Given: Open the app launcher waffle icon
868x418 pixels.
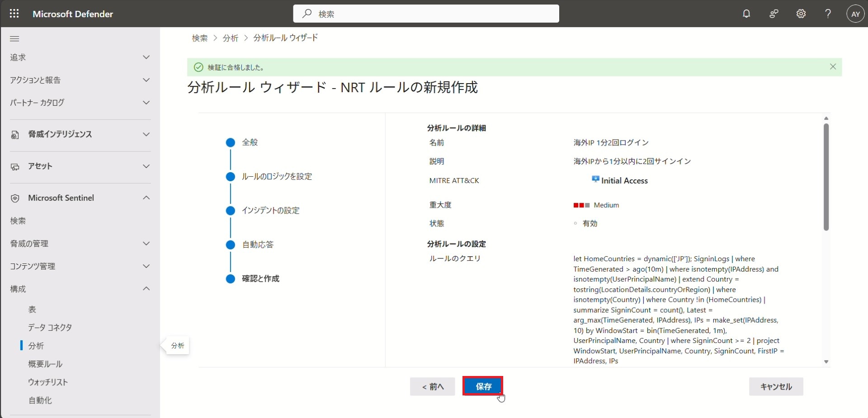Looking at the screenshot, I should [x=14, y=14].
